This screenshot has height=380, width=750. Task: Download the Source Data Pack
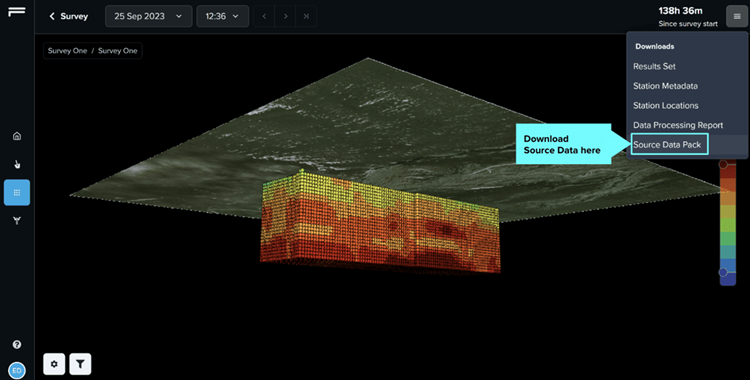tap(669, 145)
